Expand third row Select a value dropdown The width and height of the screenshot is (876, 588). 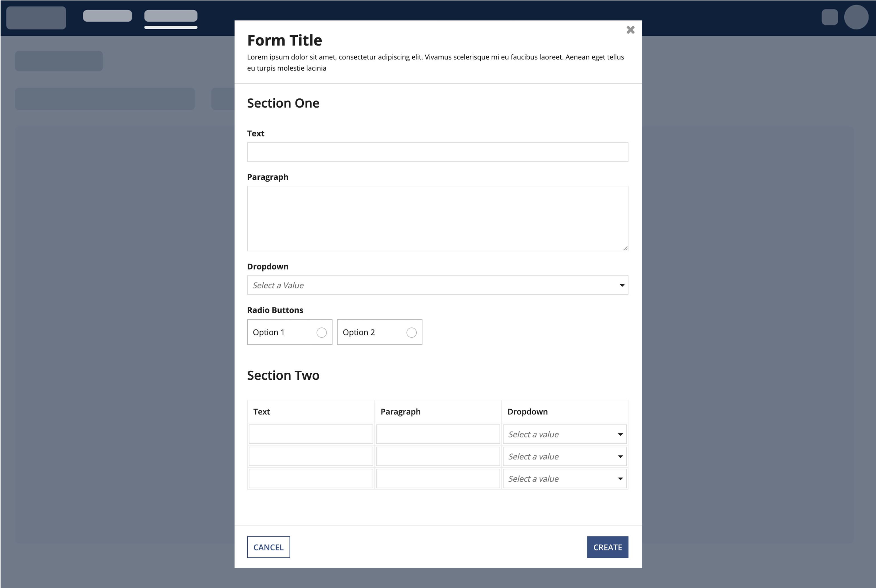[565, 478]
